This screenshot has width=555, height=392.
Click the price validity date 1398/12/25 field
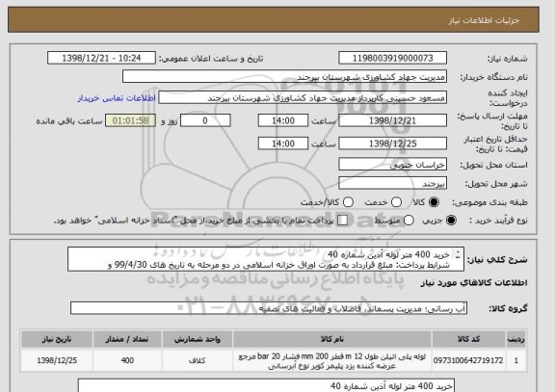pos(392,144)
